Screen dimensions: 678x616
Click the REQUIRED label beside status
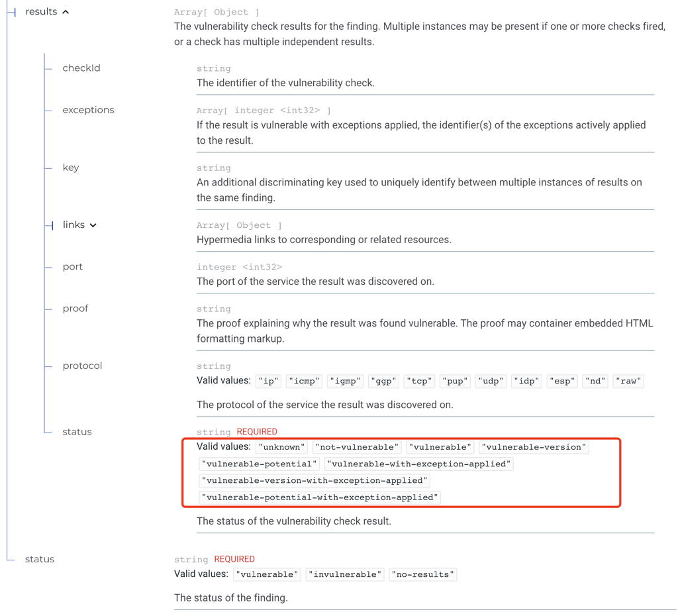point(257,431)
